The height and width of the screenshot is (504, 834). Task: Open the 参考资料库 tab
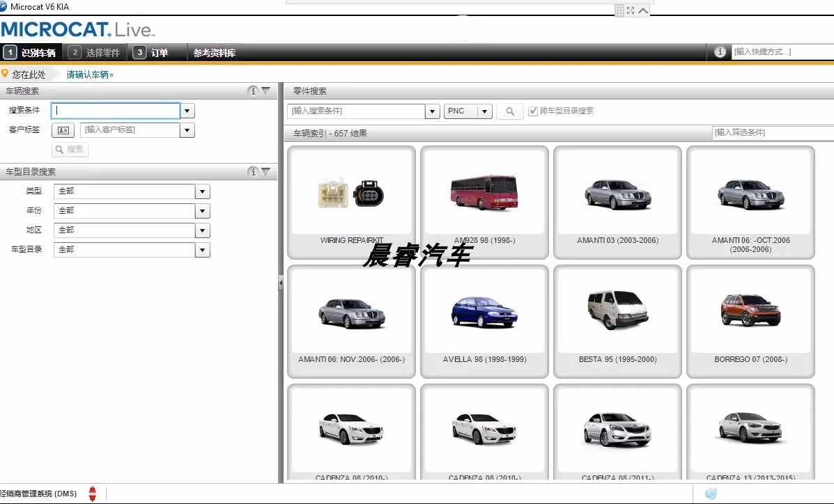coord(215,53)
